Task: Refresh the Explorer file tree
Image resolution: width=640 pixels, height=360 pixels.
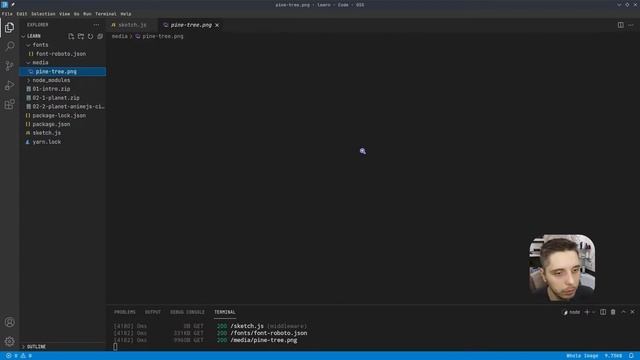Action: 90,36
